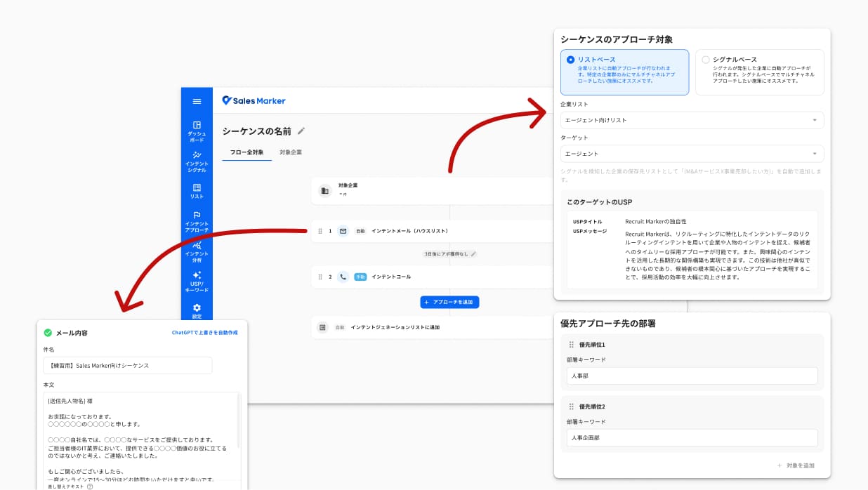The height and width of the screenshot is (490, 868).
Task: Click the drag handle on インテントメール step
Action: tap(320, 231)
